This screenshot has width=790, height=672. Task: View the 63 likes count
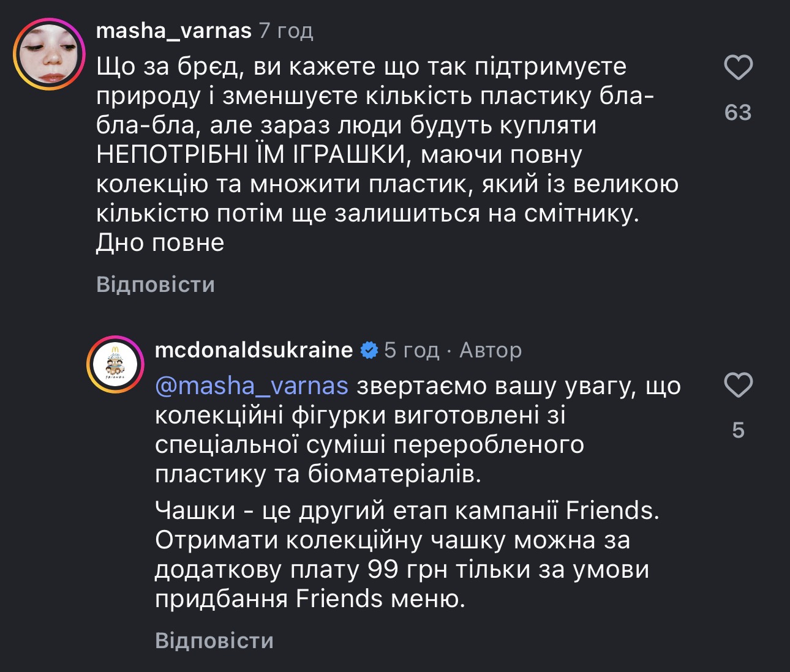tap(738, 113)
